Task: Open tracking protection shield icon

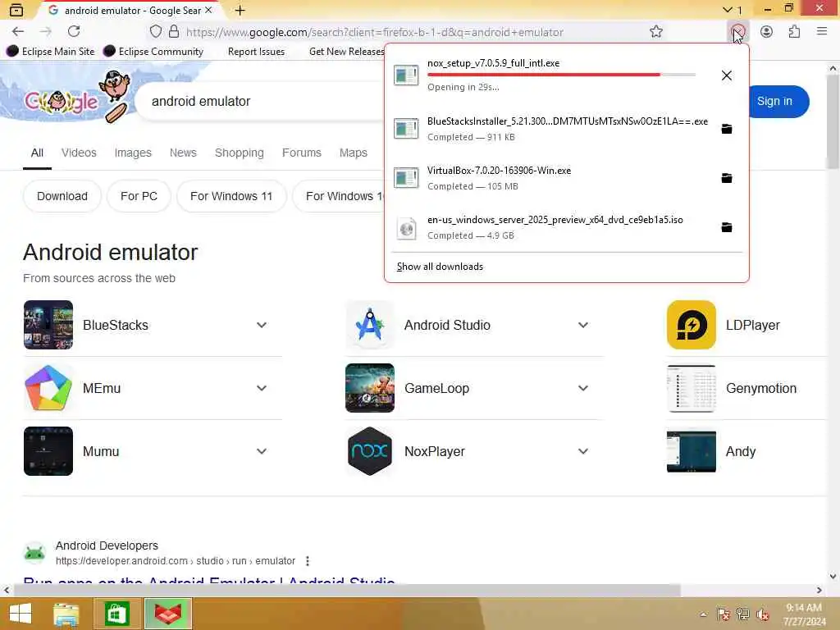Action: point(155,32)
